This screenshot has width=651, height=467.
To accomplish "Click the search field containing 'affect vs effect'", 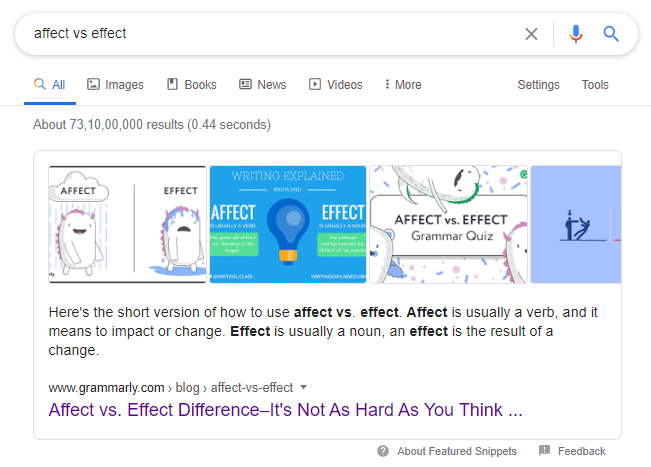I will point(270,34).
